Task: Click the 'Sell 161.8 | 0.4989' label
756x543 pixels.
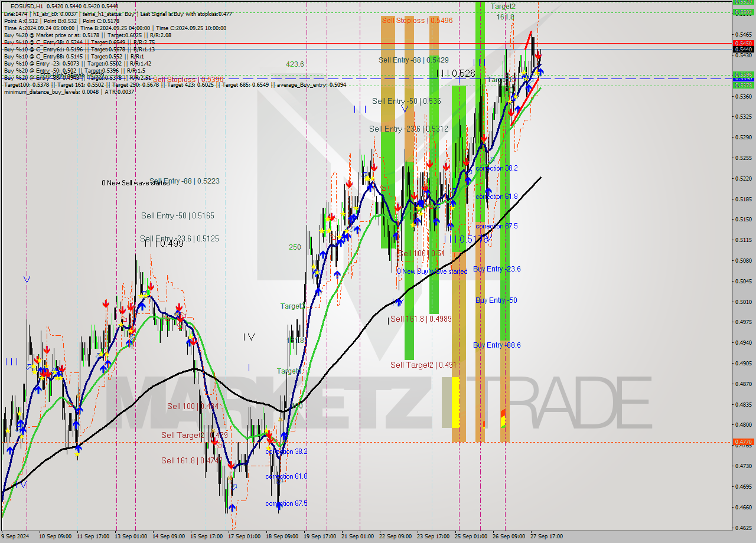Action: coord(421,319)
